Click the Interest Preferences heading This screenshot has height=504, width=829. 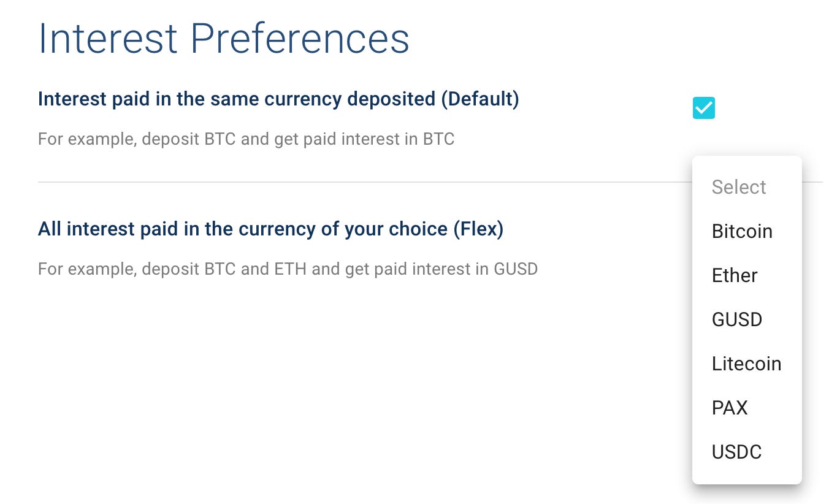pos(223,39)
